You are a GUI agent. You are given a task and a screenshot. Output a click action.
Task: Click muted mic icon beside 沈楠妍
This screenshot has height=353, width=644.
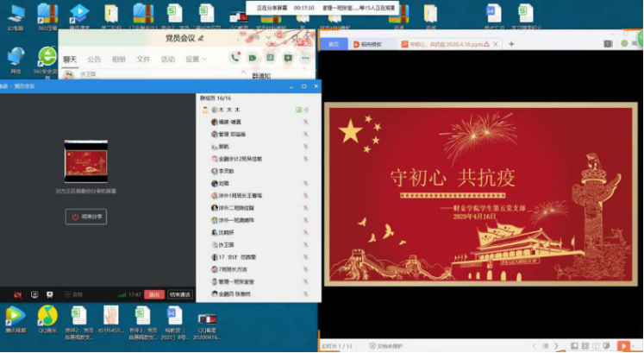point(305,232)
